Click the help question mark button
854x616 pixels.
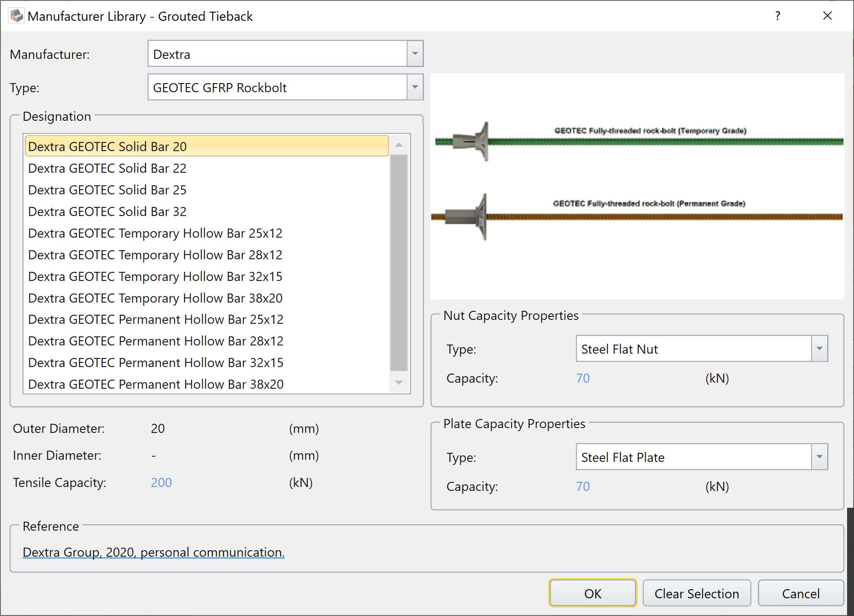click(x=778, y=16)
